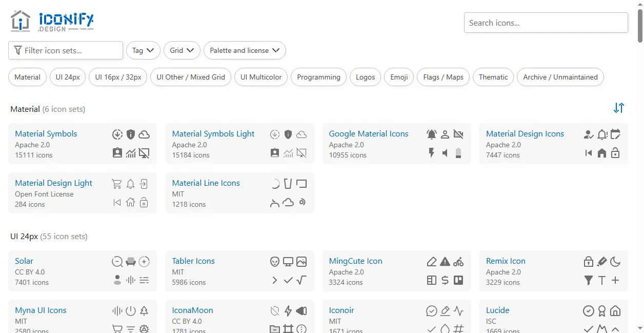The image size is (644, 333).
Task: Open the Solar icon set link
Action: click(x=24, y=261)
